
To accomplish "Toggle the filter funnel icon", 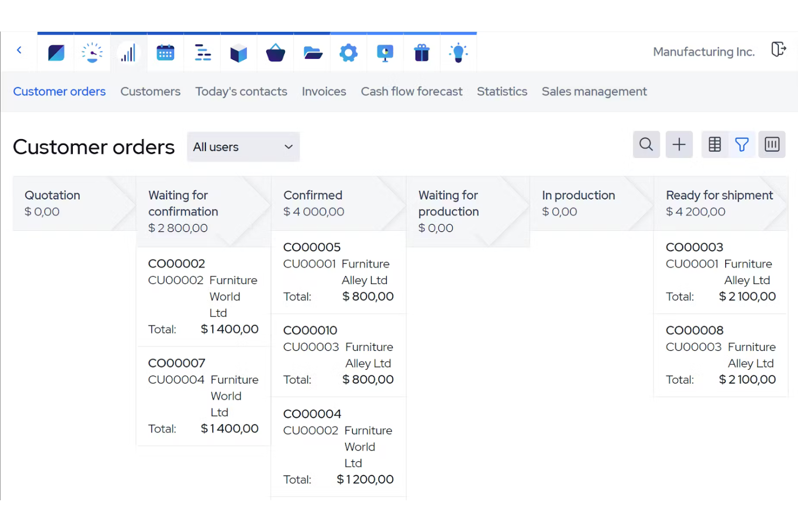I will 742,144.
